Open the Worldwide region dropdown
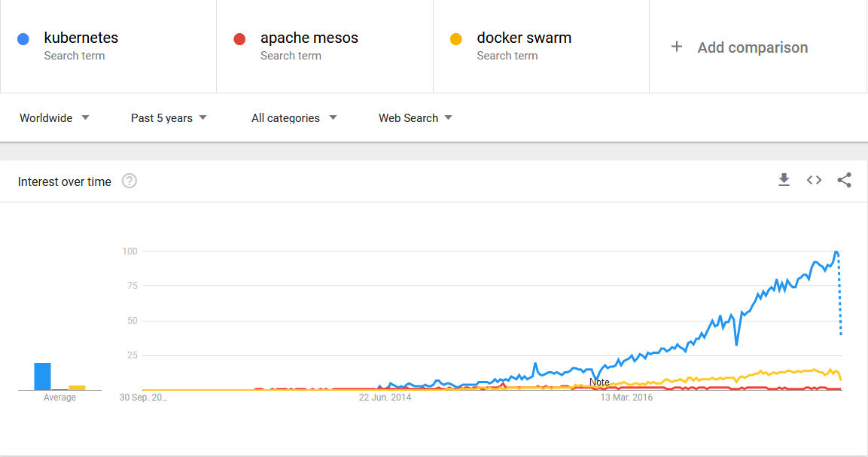 [x=54, y=117]
